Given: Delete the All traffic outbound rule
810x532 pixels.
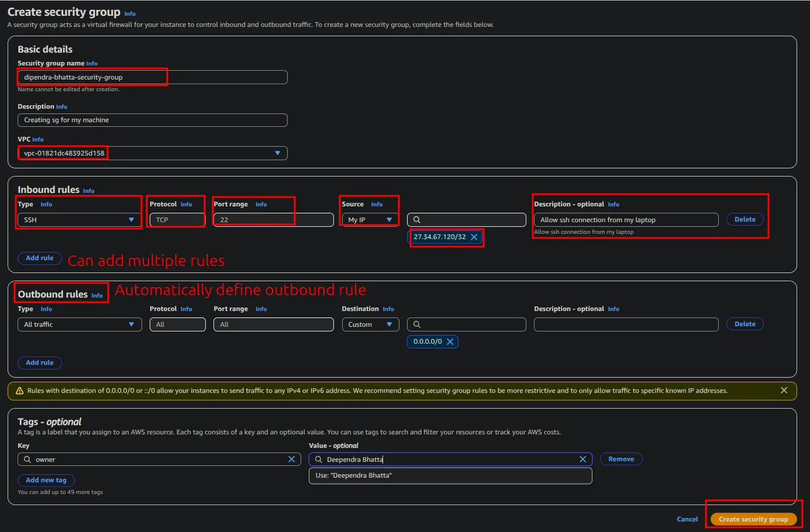Looking at the screenshot, I should tap(745, 324).
